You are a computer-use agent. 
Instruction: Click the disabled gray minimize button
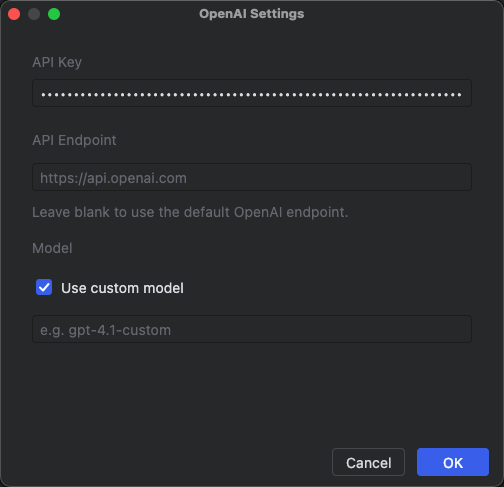point(34,14)
